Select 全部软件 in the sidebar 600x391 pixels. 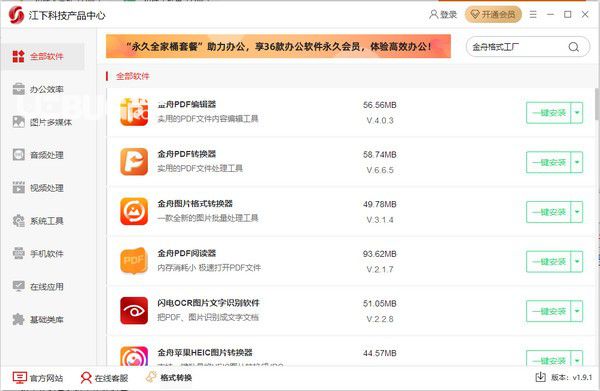tap(42, 56)
